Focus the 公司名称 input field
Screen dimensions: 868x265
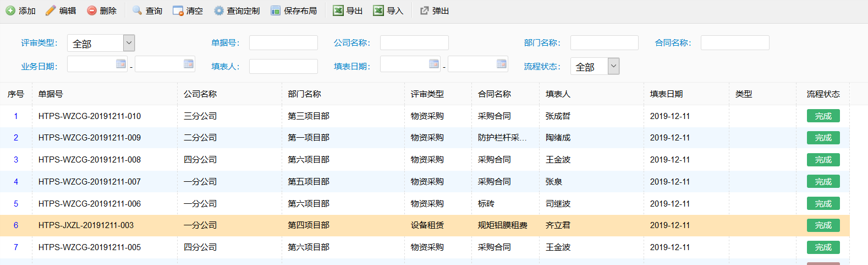tap(414, 43)
